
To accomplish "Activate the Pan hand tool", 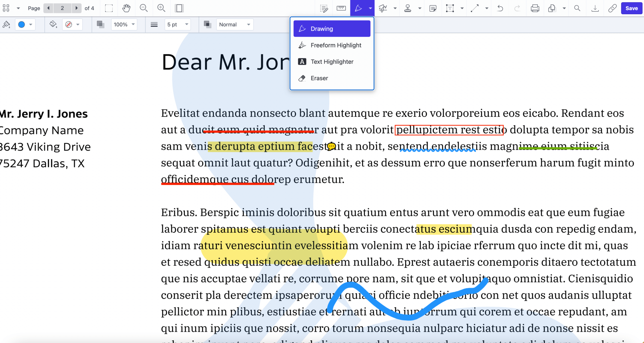I will coord(126,8).
